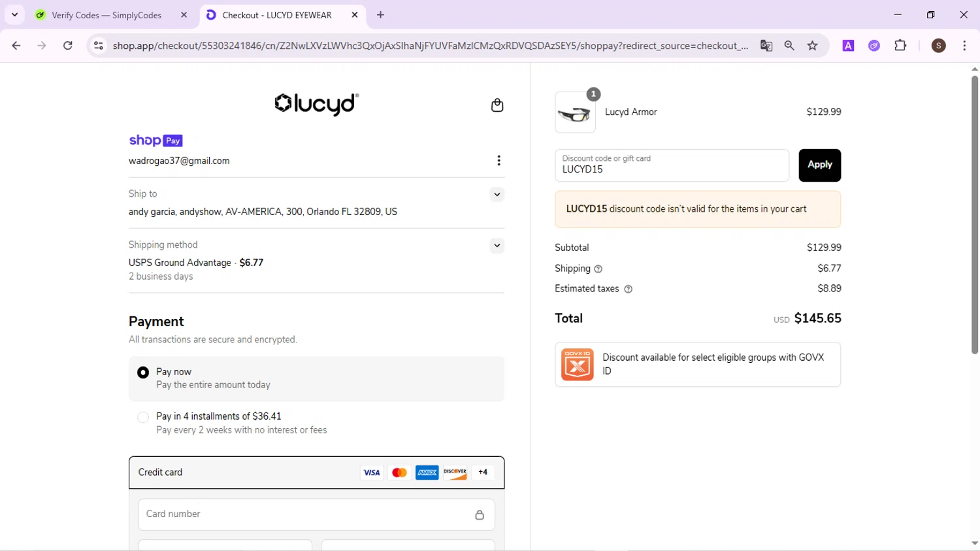The width and height of the screenshot is (980, 551).
Task: Open the tab search dropdown arrow
Action: 14,14
